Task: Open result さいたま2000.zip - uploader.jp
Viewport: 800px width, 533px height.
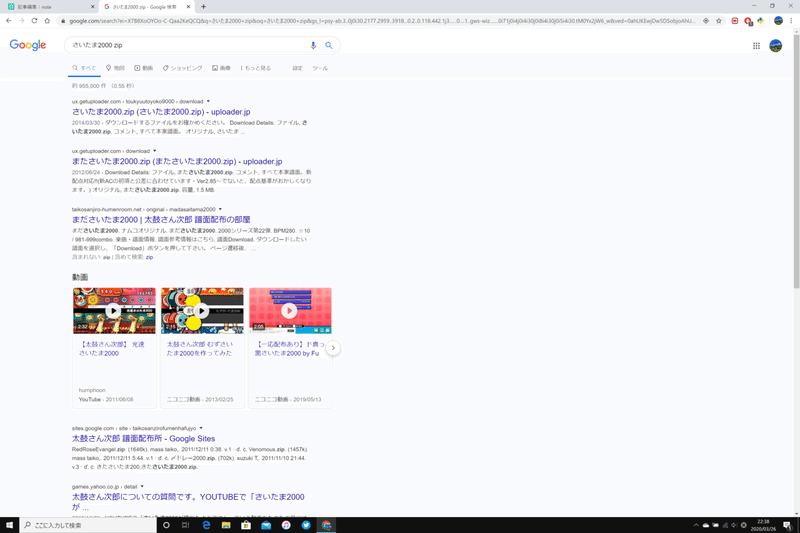Action: click(x=161, y=112)
